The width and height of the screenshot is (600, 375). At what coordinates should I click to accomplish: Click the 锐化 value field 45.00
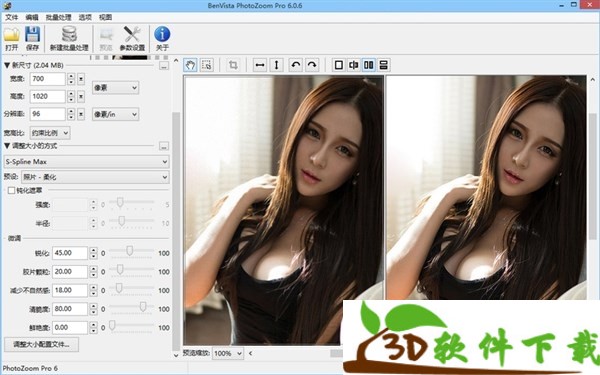pos(70,253)
